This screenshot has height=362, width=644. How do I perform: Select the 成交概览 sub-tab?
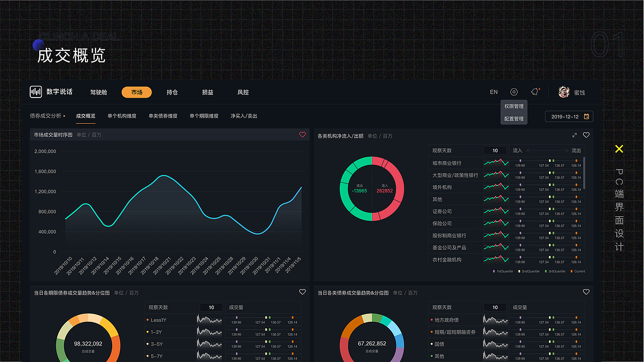pyautogui.click(x=86, y=116)
